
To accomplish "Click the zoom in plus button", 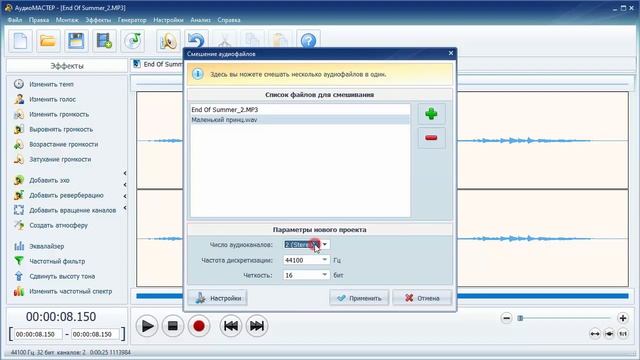I will click(622, 318).
